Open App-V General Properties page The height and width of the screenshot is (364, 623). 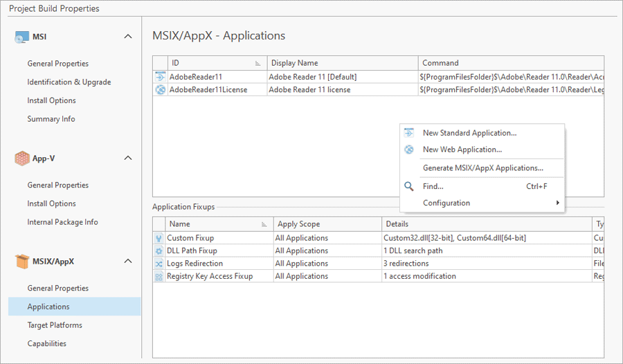(58, 185)
